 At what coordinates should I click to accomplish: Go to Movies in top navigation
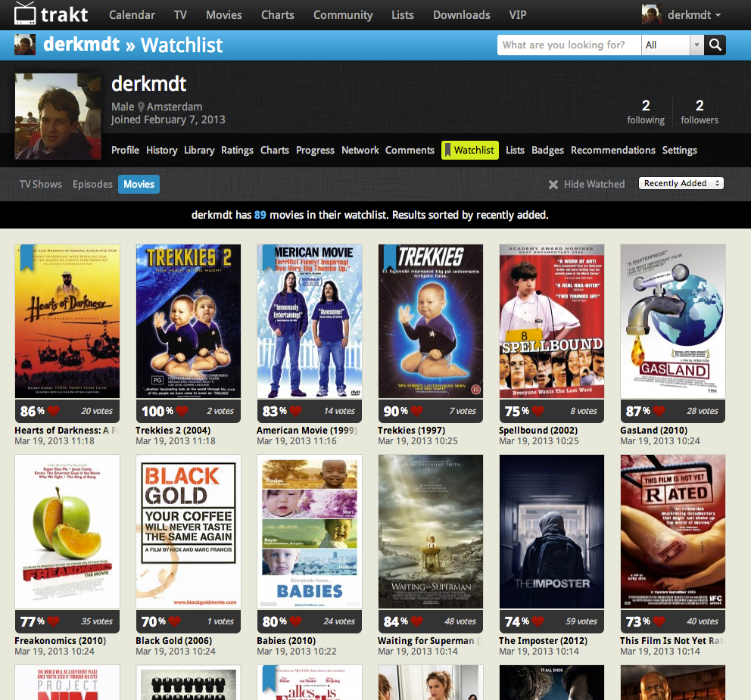pos(223,15)
